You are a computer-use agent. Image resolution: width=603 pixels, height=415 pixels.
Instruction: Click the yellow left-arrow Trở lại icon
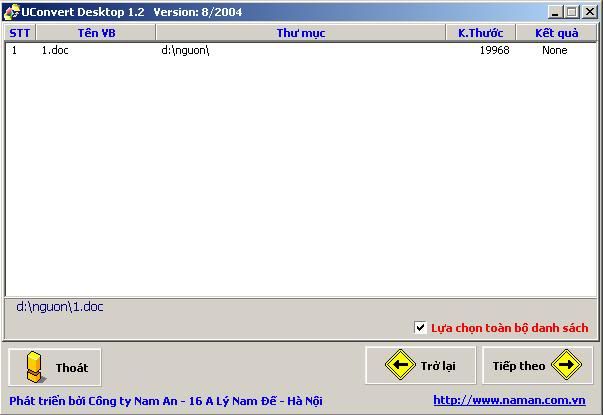tap(400, 365)
